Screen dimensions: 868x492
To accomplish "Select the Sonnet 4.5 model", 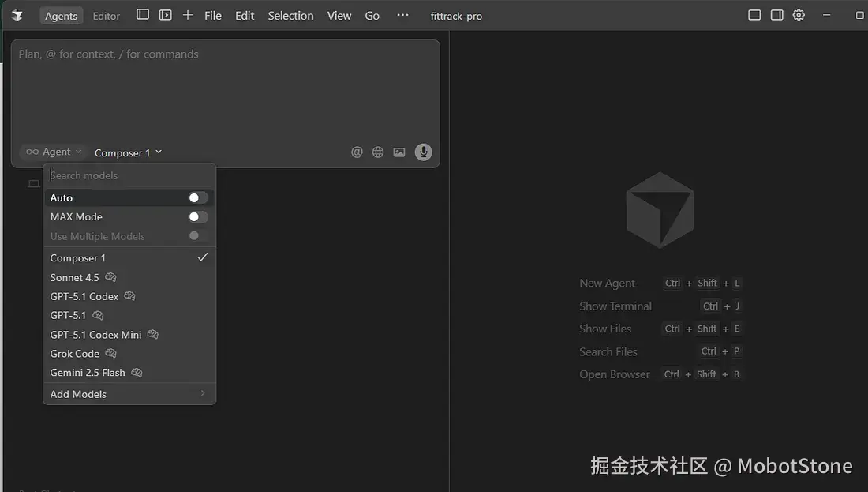I will click(x=129, y=277).
